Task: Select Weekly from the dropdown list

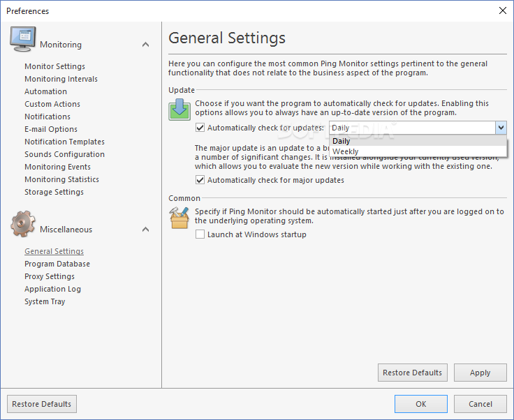Action: click(418, 151)
